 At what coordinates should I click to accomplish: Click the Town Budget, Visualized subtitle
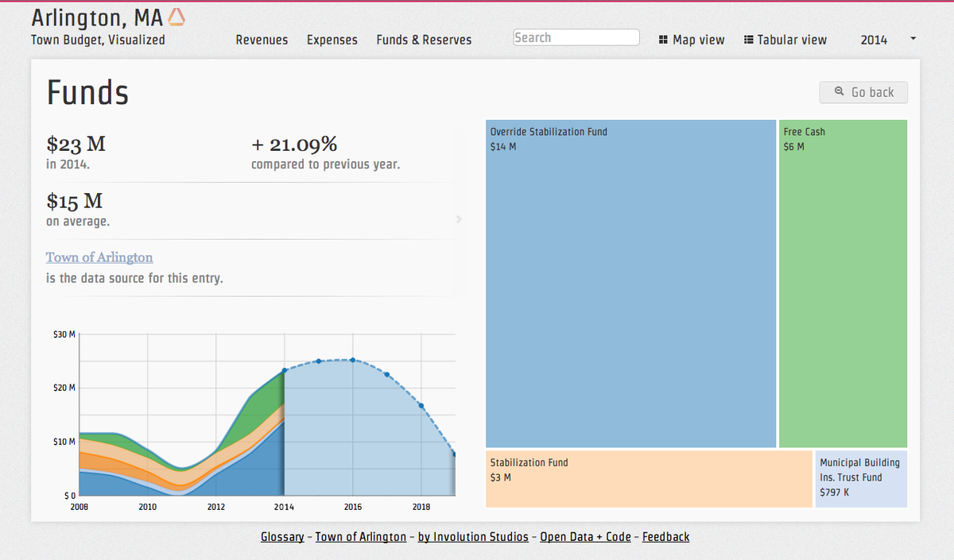(x=98, y=40)
